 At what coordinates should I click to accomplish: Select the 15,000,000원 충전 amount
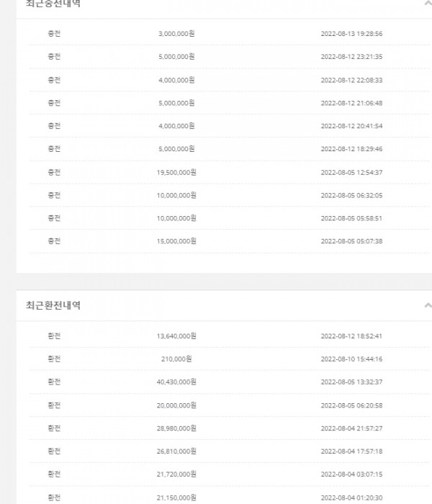[x=176, y=241]
